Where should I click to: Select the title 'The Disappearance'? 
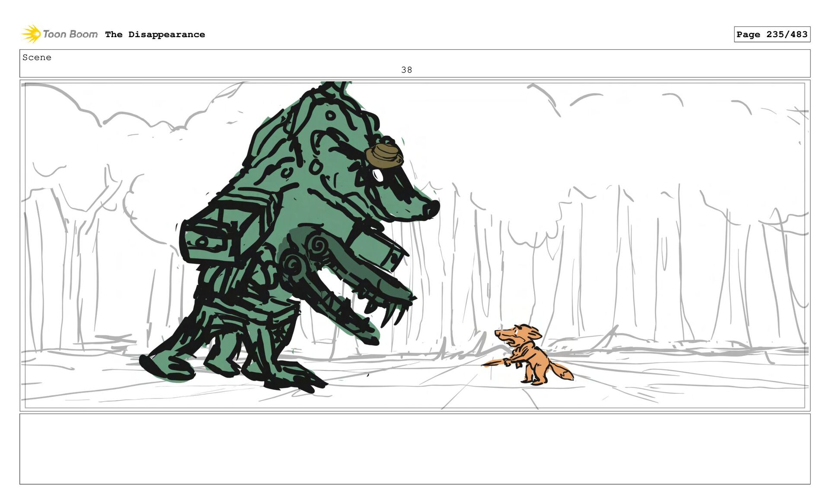point(155,35)
